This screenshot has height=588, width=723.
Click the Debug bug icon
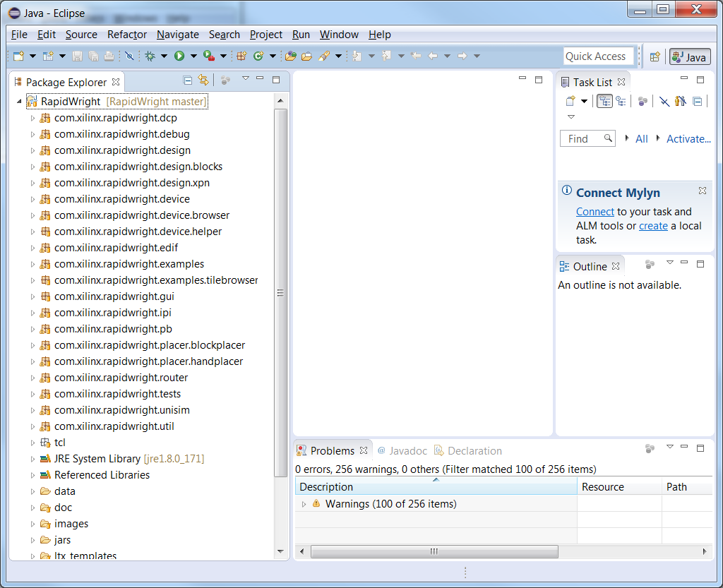pyautogui.click(x=150, y=56)
